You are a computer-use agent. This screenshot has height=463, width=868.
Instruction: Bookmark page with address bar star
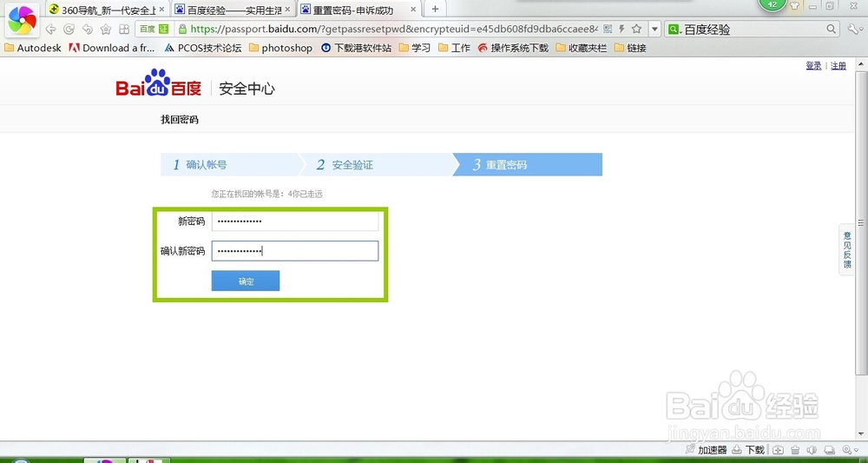tap(636, 29)
